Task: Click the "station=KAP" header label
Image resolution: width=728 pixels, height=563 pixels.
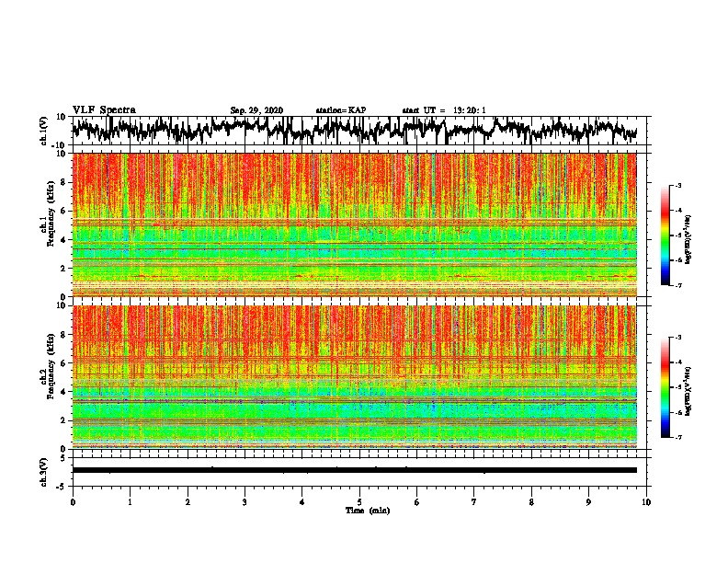Action: (341, 110)
